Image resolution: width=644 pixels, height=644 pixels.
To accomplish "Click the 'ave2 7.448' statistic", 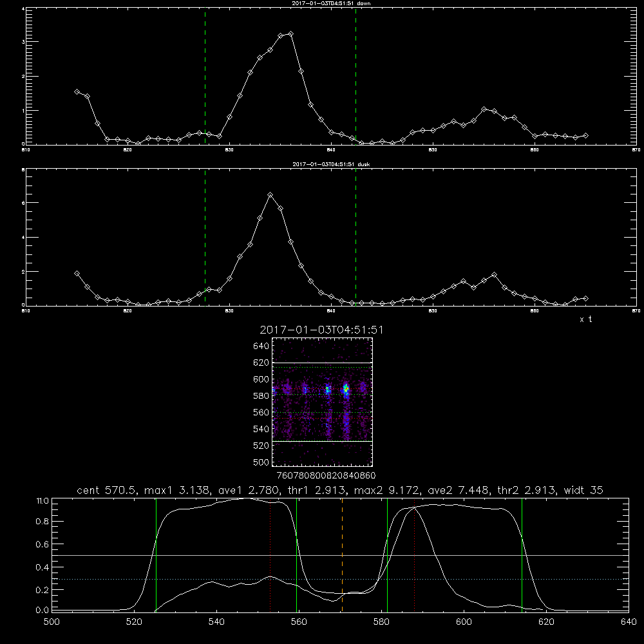I will [x=459, y=490].
